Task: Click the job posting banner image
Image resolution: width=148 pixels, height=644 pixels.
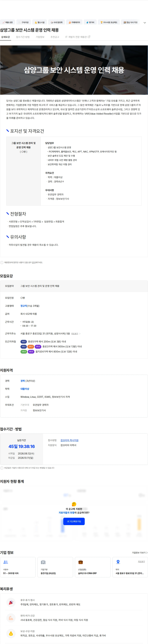Action: [x=74, y=70]
